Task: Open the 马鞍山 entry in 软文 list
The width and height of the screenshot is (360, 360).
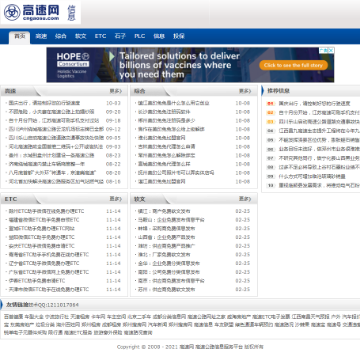Action: [171, 220]
